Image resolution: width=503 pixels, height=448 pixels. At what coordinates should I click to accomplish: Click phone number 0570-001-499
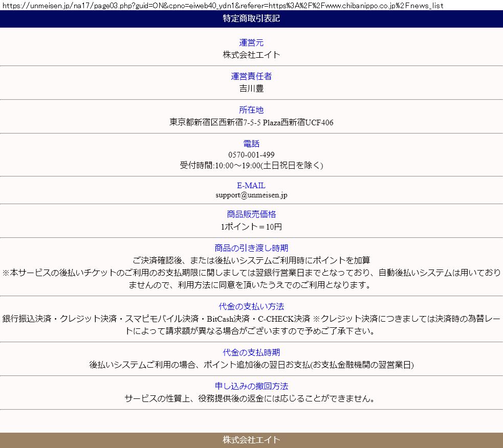point(251,154)
